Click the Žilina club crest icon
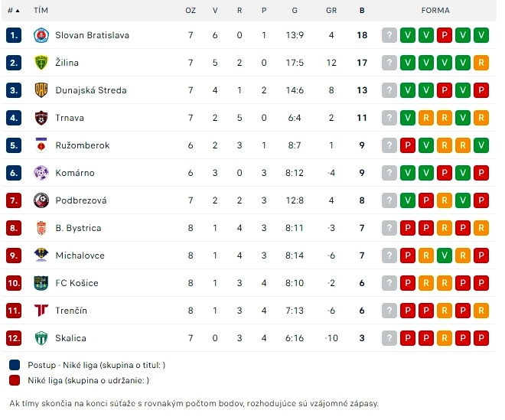This screenshot has width=505, height=420. 41,63
